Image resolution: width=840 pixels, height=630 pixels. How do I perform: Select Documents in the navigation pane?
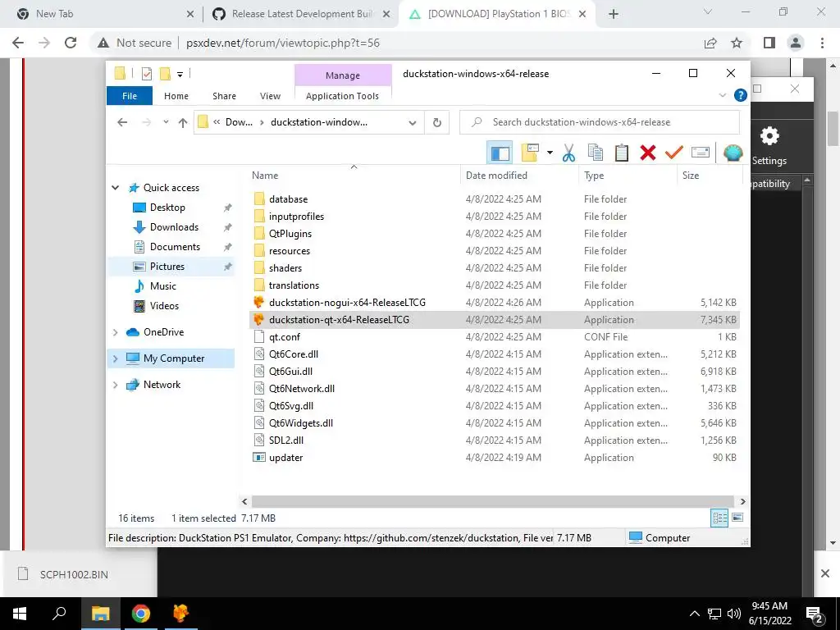coord(175,247)
